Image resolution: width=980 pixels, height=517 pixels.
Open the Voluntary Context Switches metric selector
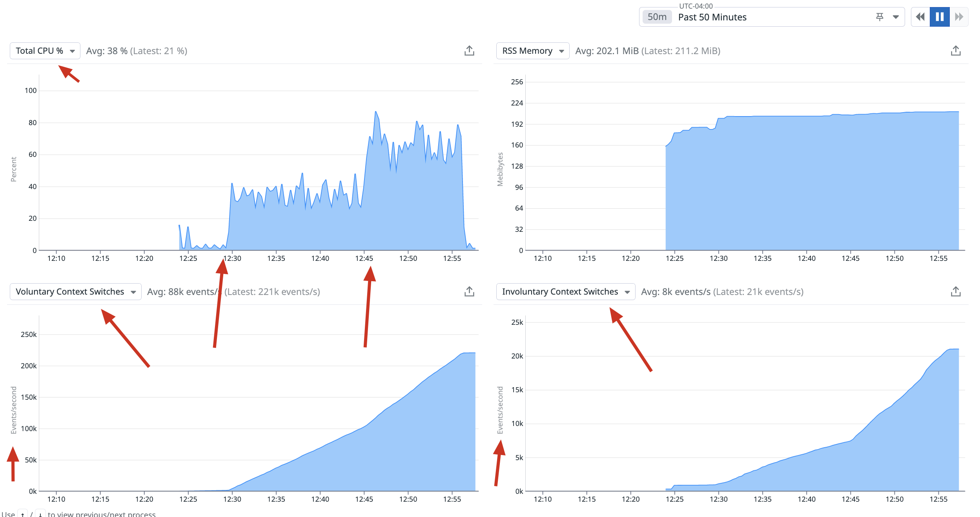(x=75, y=291)
